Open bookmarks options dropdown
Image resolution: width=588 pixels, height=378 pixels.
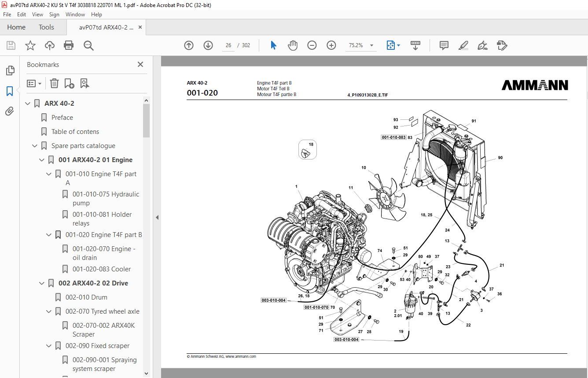tap(34, 83)
